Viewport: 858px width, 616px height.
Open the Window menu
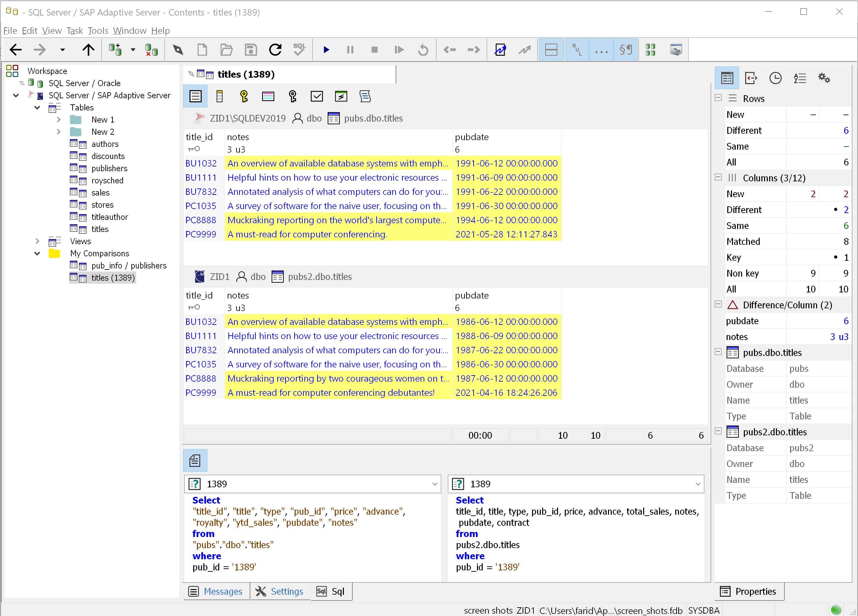tap(129, 31)
